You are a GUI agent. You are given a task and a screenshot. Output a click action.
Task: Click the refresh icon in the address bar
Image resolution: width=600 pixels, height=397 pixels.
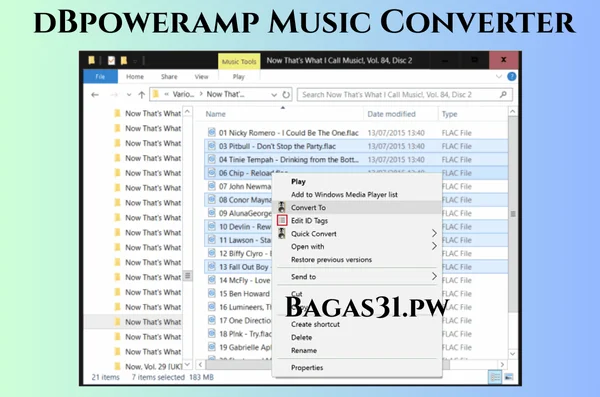[x=286, y=94]
